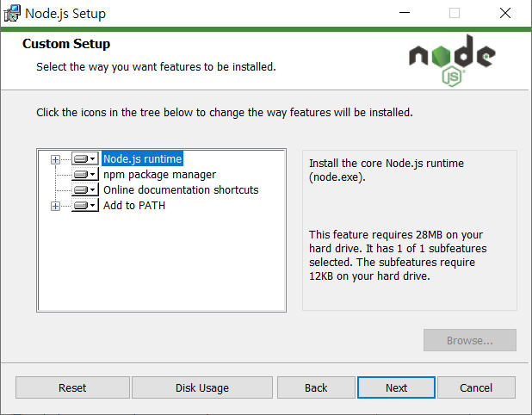Expand the Add to PATH tree node
The width and height of the screenshot is (532, 415).
55,206
